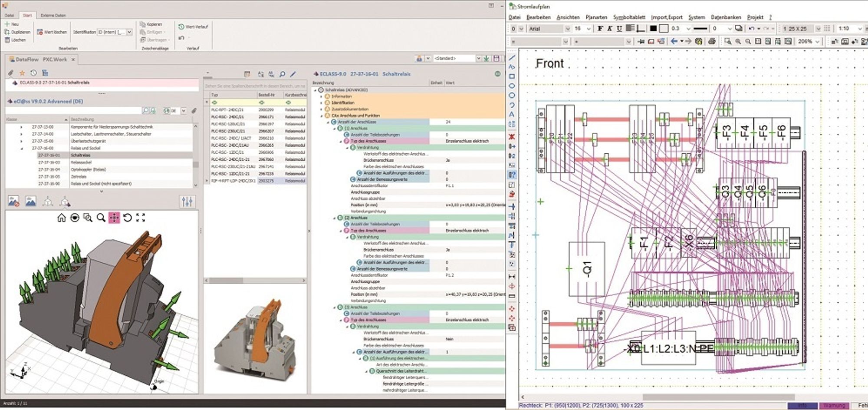Collapse the CAx Anschluss und Funktion group

[x=322, y=116]
